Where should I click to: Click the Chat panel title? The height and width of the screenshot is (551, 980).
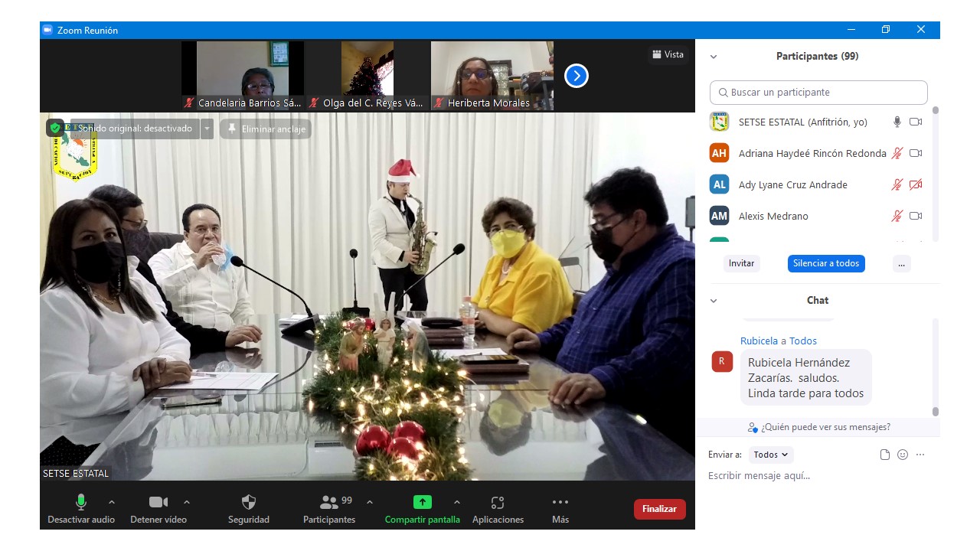pos(818,301)
